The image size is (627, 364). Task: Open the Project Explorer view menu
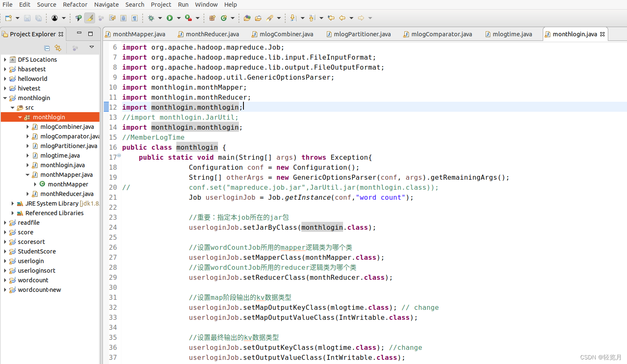tap(91, 47)
